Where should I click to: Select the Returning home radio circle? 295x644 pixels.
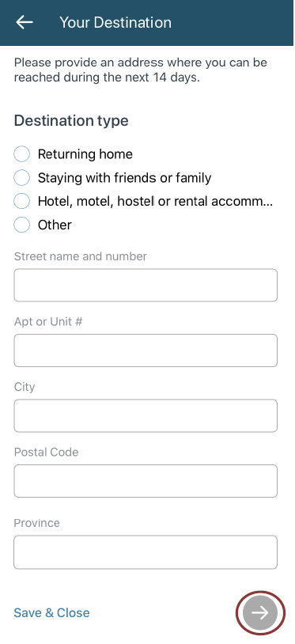(x=21, y=154)
